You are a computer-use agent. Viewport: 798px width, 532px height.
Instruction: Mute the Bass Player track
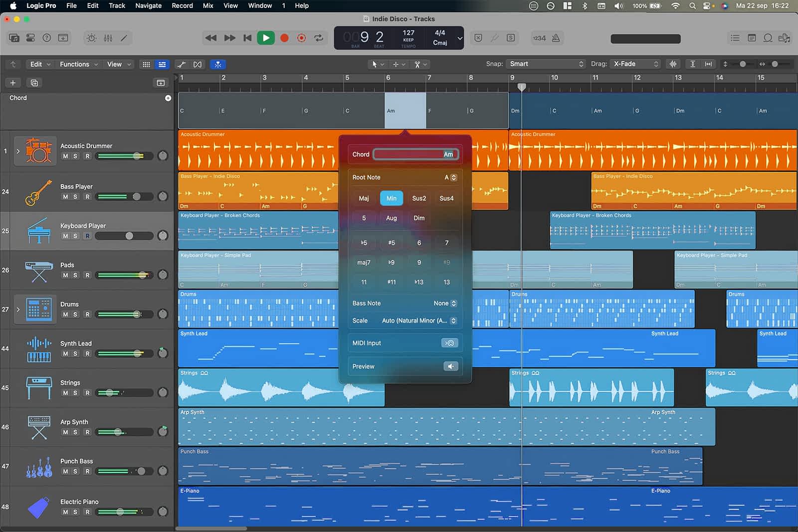[x=65, y=196]
